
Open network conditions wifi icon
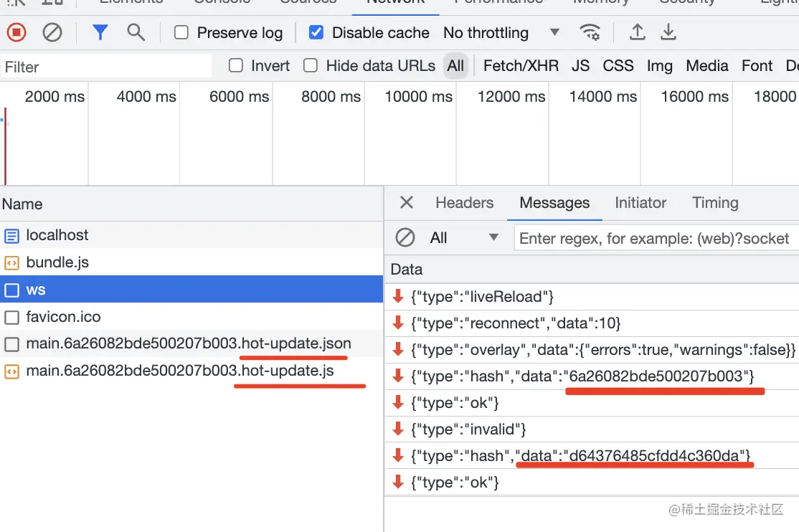[590, 32]
